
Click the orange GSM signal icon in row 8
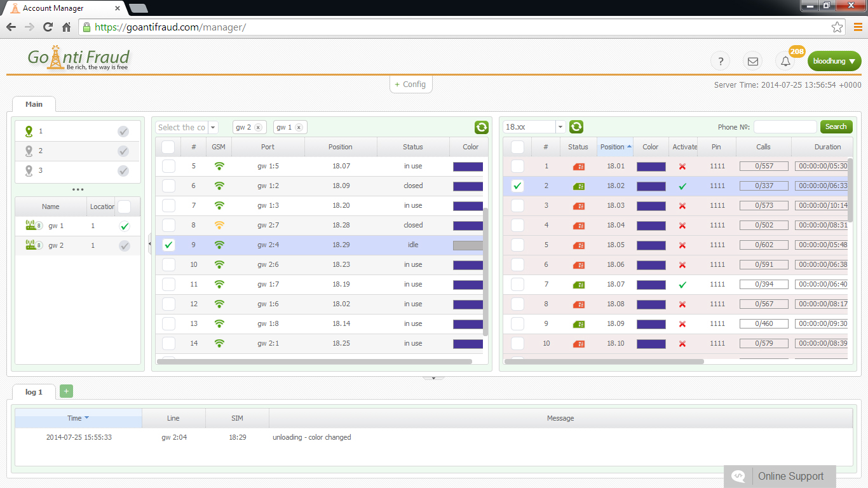219,225
